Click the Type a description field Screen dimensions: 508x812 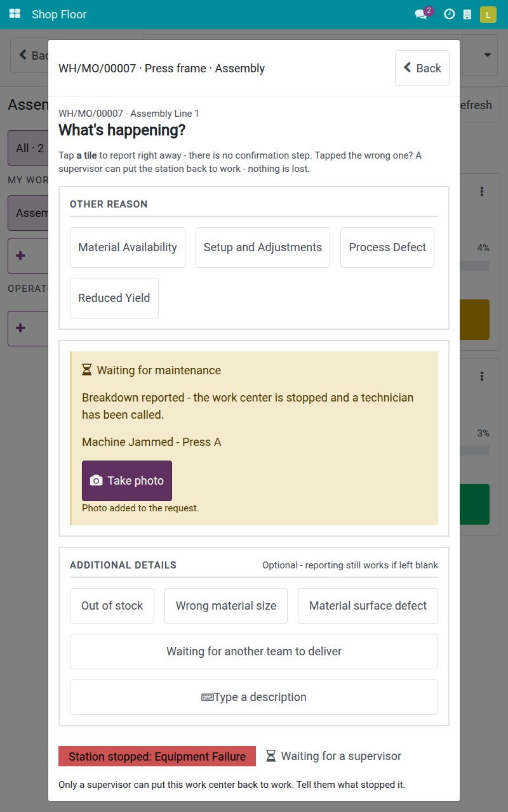pyautogui.click(x=254, y=697)
